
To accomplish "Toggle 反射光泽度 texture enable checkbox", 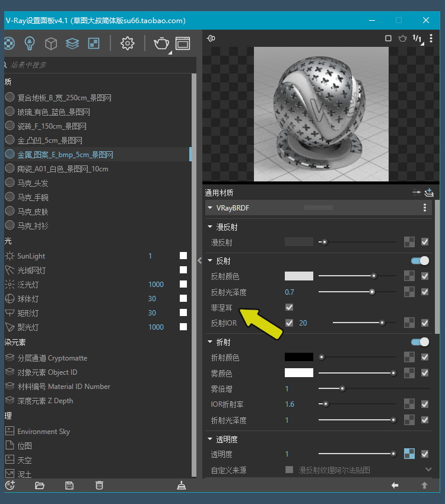I will (425, 292).
